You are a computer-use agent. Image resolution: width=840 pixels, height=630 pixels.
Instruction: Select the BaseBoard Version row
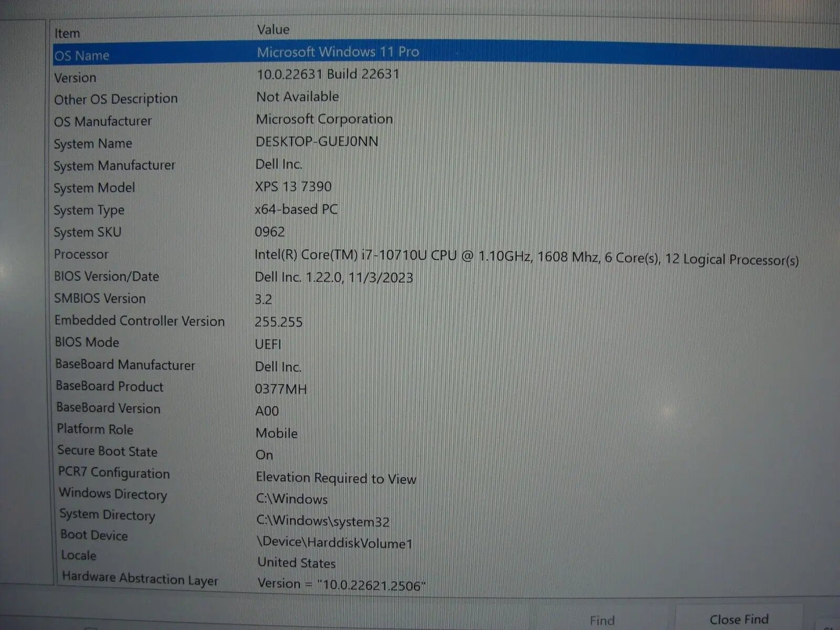coord(446,409)
